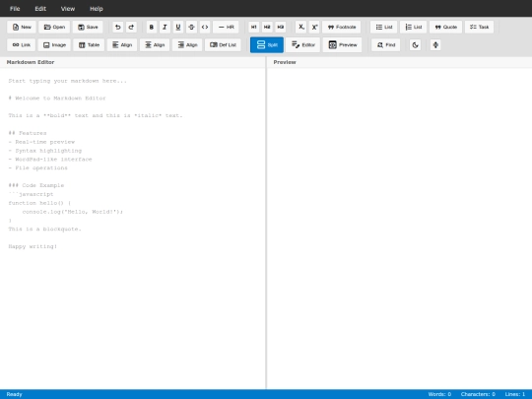Switch to Preview-only view
The image size is (532, 399).
342,45
